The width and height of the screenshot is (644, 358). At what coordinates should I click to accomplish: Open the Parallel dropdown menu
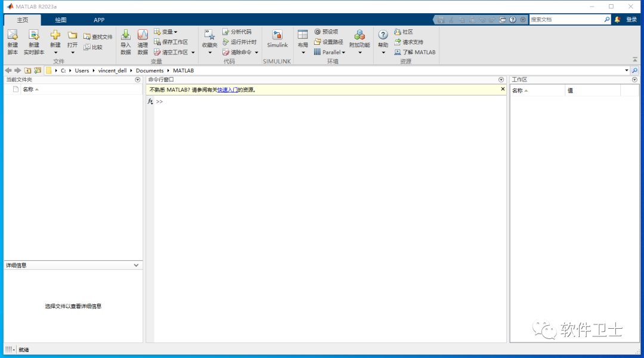click(x=330, y=52)
